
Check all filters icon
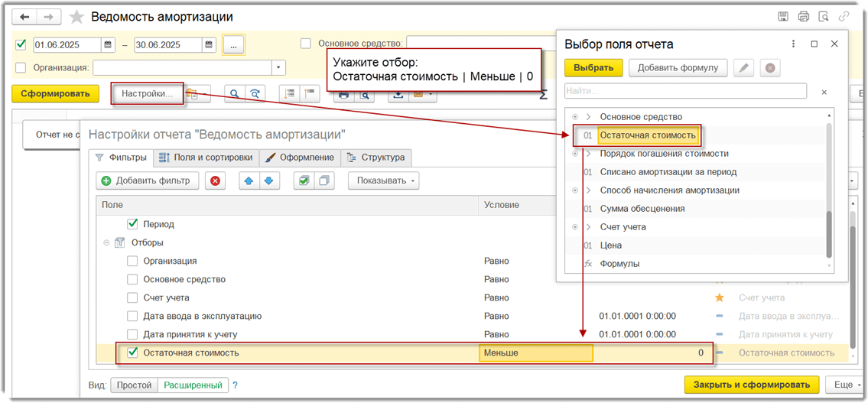tap(304, 180)
